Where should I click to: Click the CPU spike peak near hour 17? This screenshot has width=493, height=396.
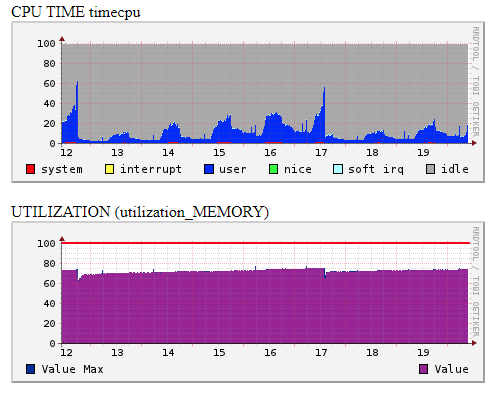point(324,88)
